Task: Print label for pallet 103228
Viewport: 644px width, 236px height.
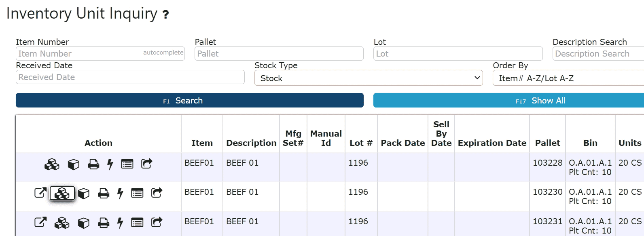Action: [x=93, y=164]
